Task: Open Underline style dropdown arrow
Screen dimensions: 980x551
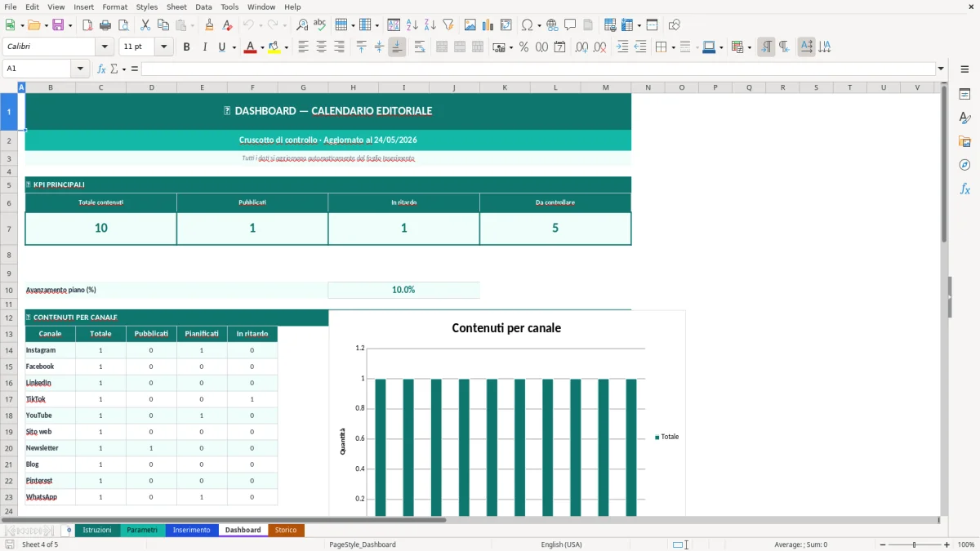Action: pos(234,47)
